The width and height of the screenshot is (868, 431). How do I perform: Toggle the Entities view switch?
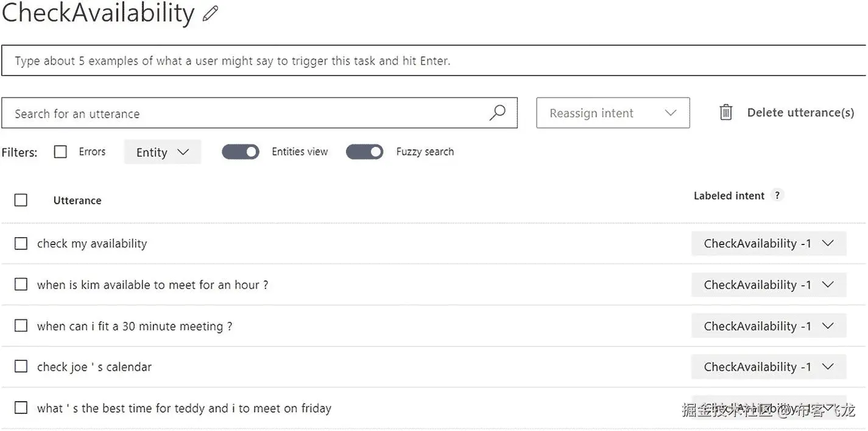[x=241, y=152]
